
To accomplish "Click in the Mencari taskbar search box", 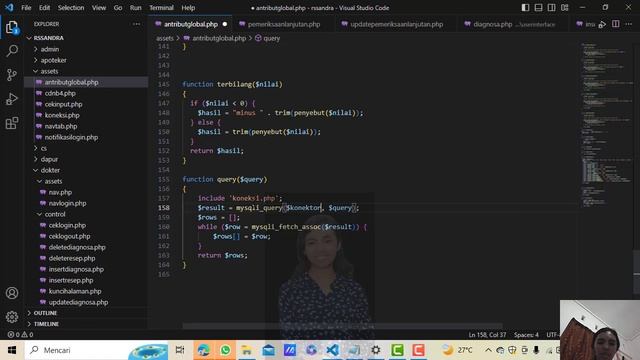I will 96,350.
